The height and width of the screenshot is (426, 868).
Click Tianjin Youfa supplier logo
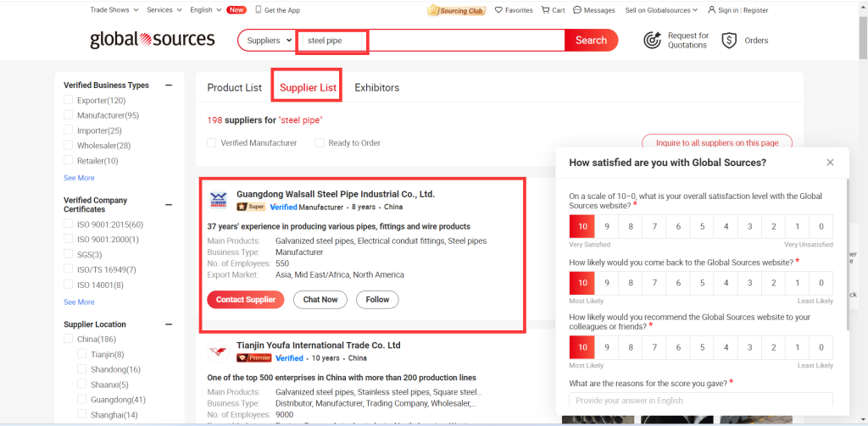pyautogui.click(x=219, y=351)
